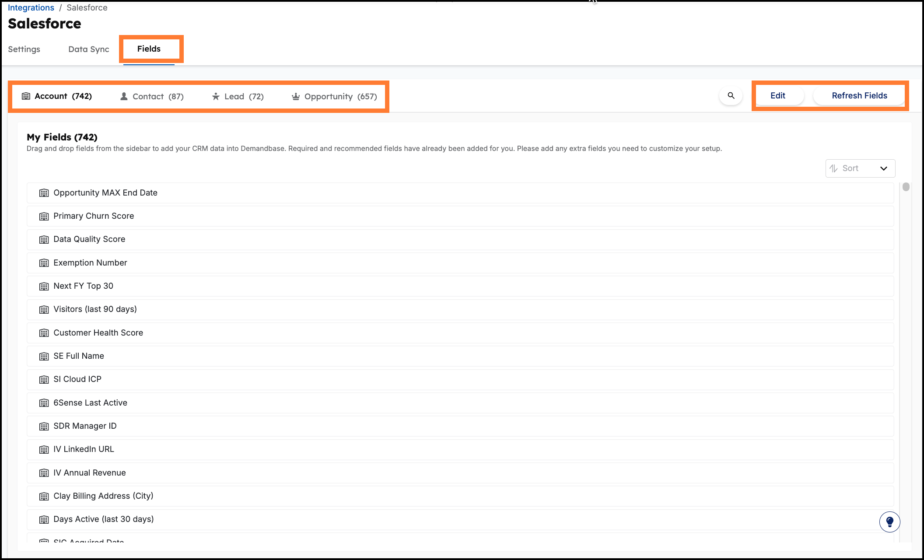Image resolution: width=924 pixels, height=560 pixels.
Task: Select the Account (742) tab
Action: click(x=57, y=96)
